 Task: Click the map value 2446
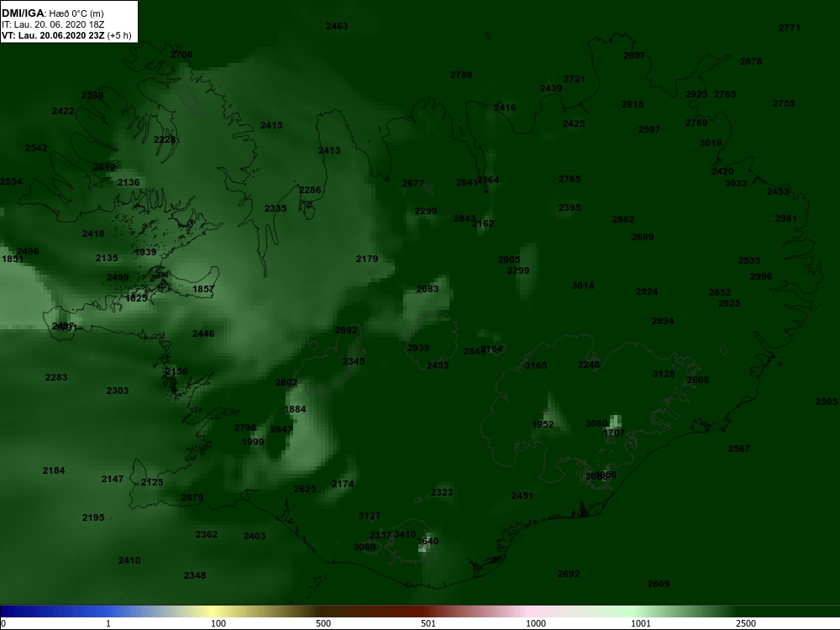[x=203, y=333]
